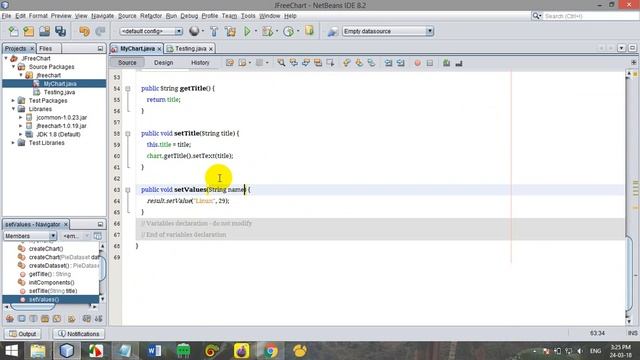Open the Notifications button
Screen dimensions: 640x360
click(79, 334)
